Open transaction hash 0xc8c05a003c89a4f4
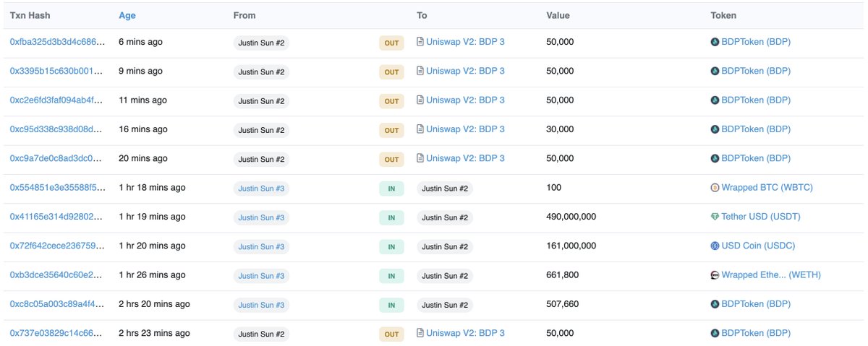Image resolution: width=868 pixels, height=346 pixels. click(56, 304)
